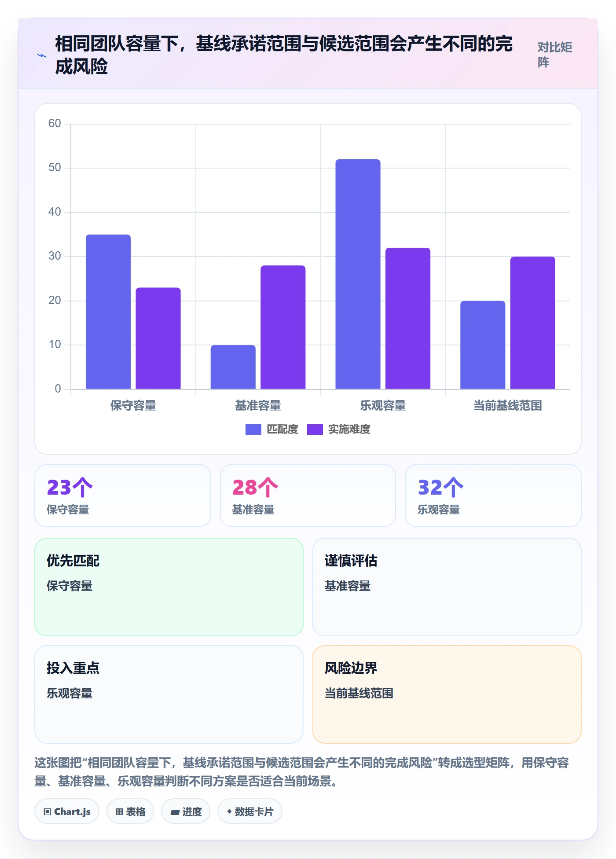Click the 实施难度 bar for 保守容量
The image size is (616, 859).
[158, 338]
